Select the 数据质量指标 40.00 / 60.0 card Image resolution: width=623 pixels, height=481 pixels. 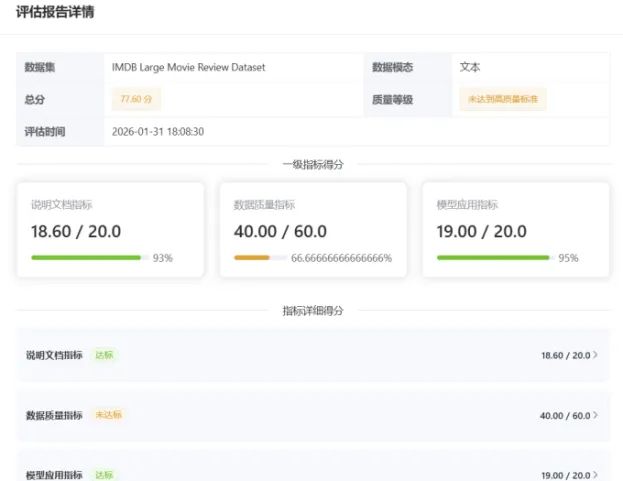pyautogui.click(x=313, y=229)
